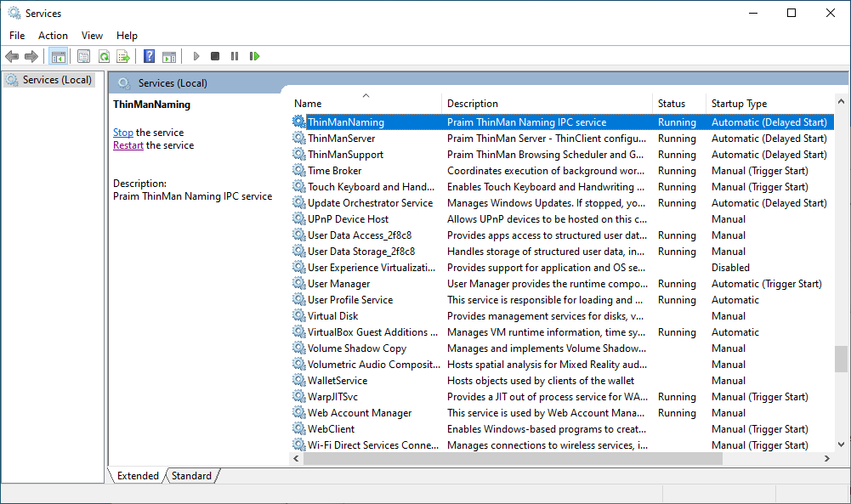Click the scroll up arrow of services list
This screenshot has width=851, height=504.
click(x=841, y=101)
